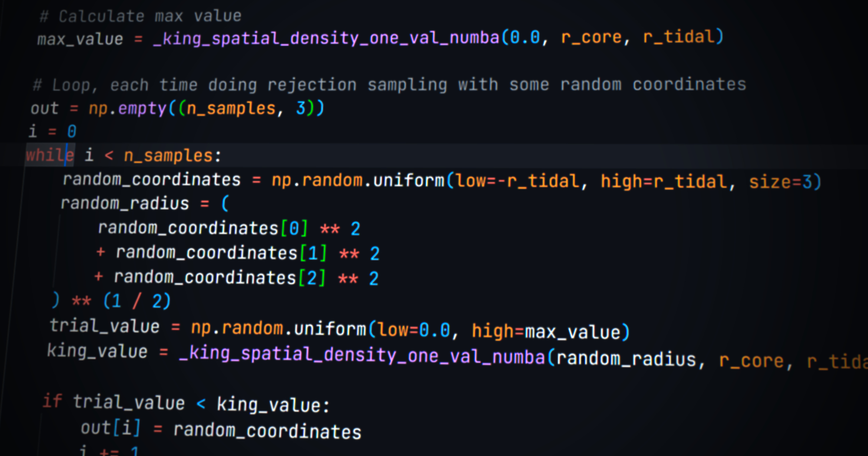This screenshot has height=456, width=868.
Task: Click the out[i] assignment target
Action: [x=111, y=428]
